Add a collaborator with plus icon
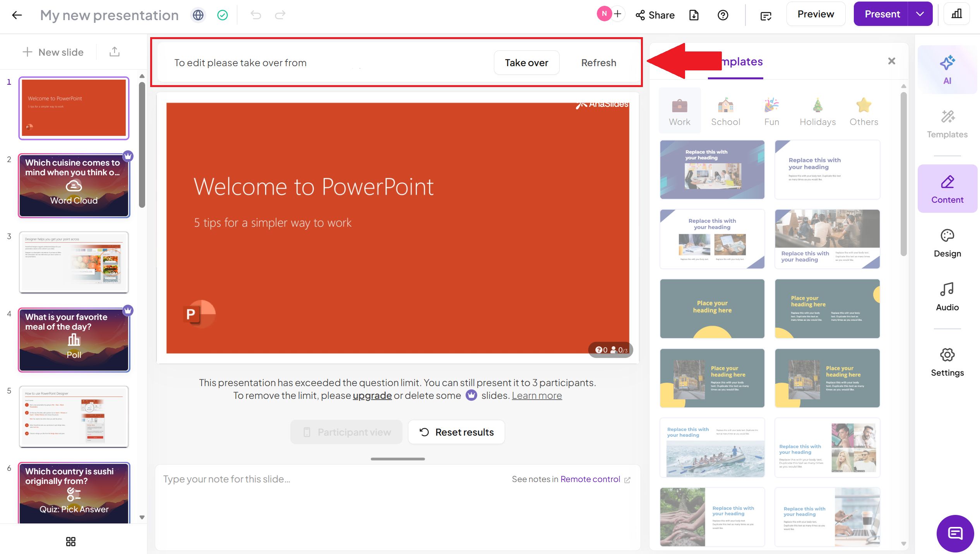Image resolution: width=980 pixels, height=554 pixels. (x=618, y=14)
